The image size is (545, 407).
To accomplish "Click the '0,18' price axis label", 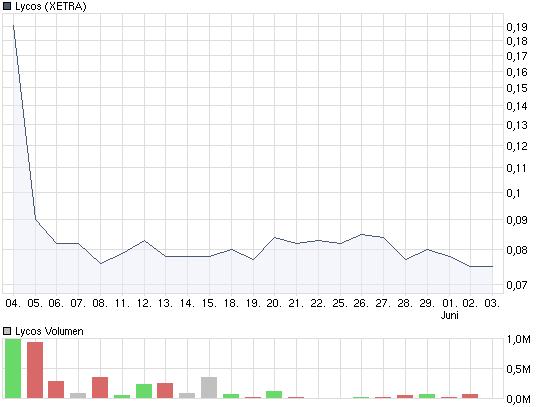I will (517, 41).
